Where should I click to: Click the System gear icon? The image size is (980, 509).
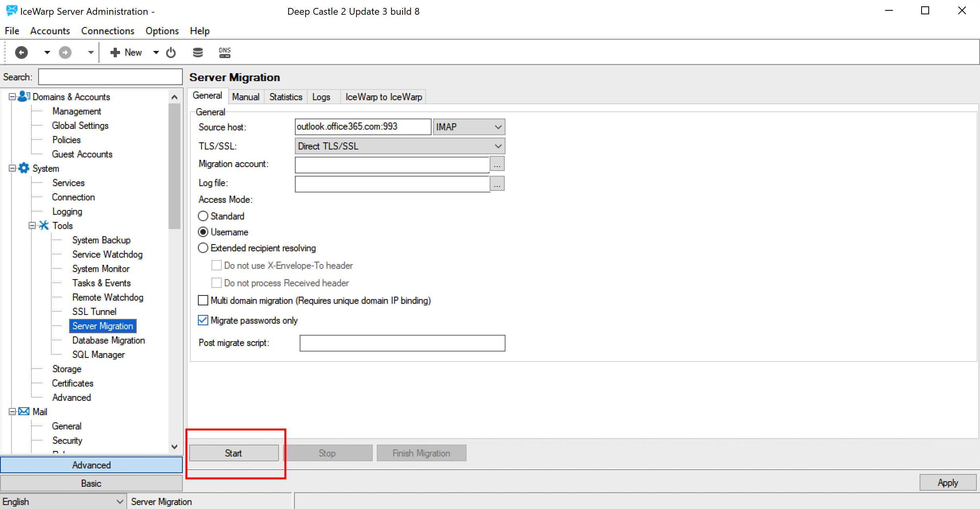click(x=24, y=168)
